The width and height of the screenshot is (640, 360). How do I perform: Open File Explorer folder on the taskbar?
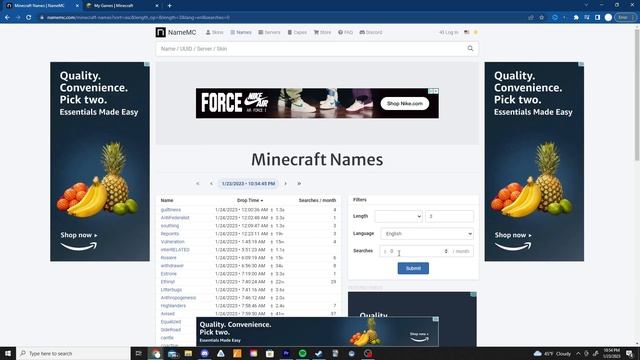pyautogui.click(x=188, y=353)
